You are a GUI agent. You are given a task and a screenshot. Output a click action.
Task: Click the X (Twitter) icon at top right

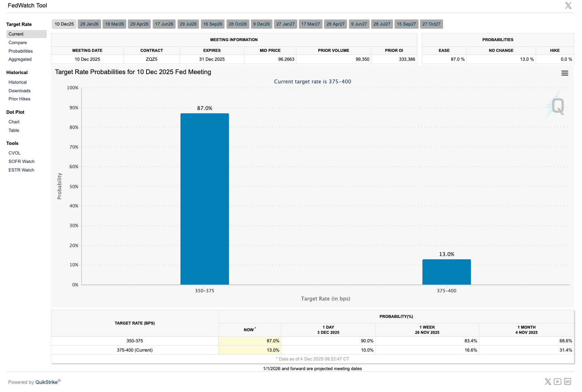click(568, 6)
